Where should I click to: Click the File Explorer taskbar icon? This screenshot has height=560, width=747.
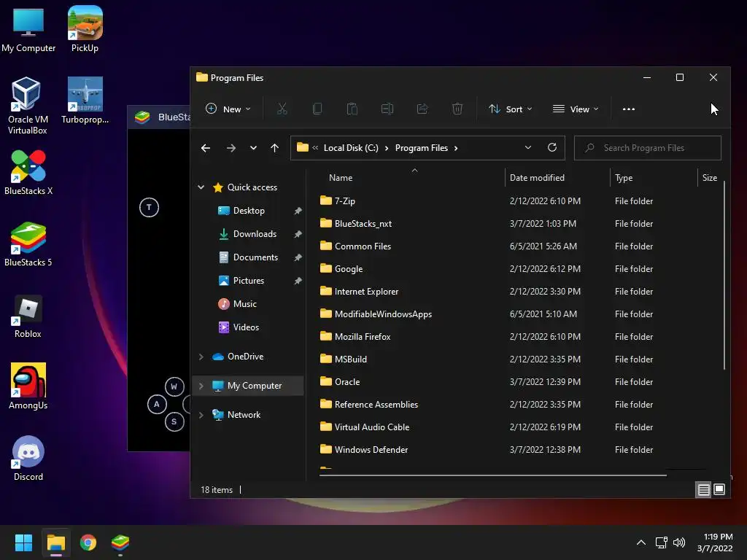[55, 542]
